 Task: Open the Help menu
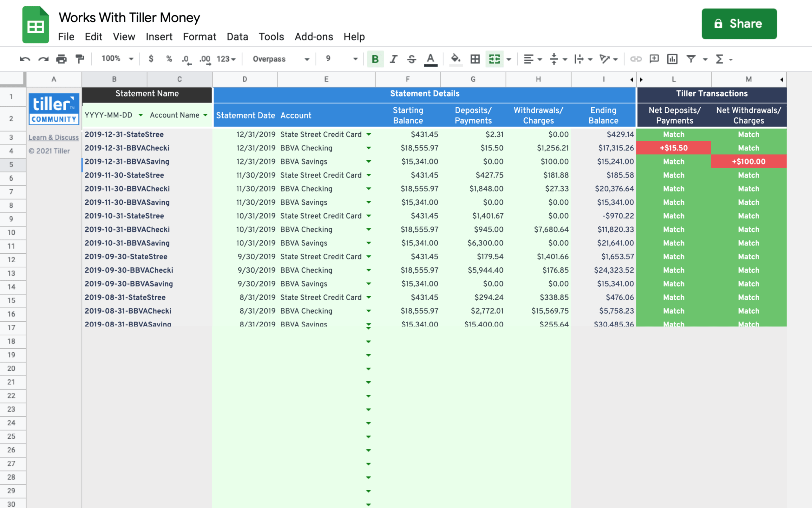[x=354, y=37]
